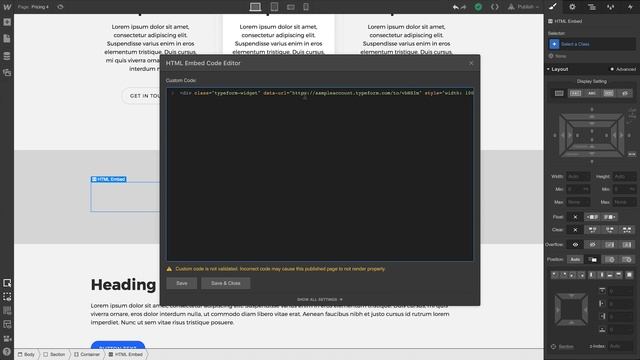
Task: Select Body in the breadcrumb bar
Action: point(27,354)
